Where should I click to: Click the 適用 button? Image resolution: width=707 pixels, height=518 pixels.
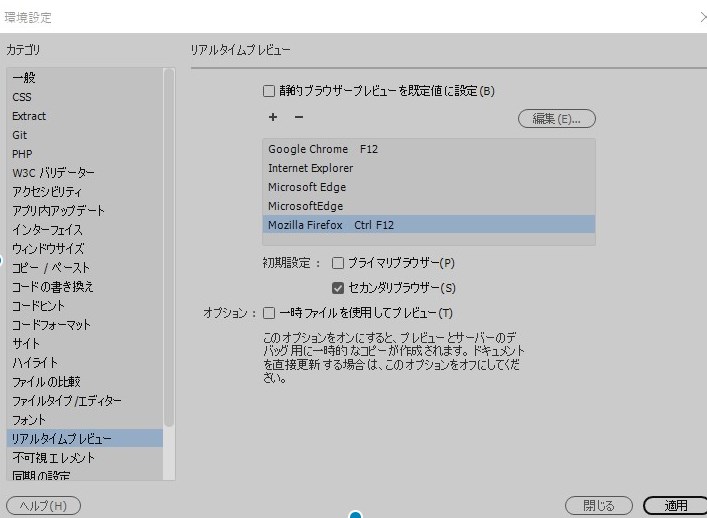point(675,505)
